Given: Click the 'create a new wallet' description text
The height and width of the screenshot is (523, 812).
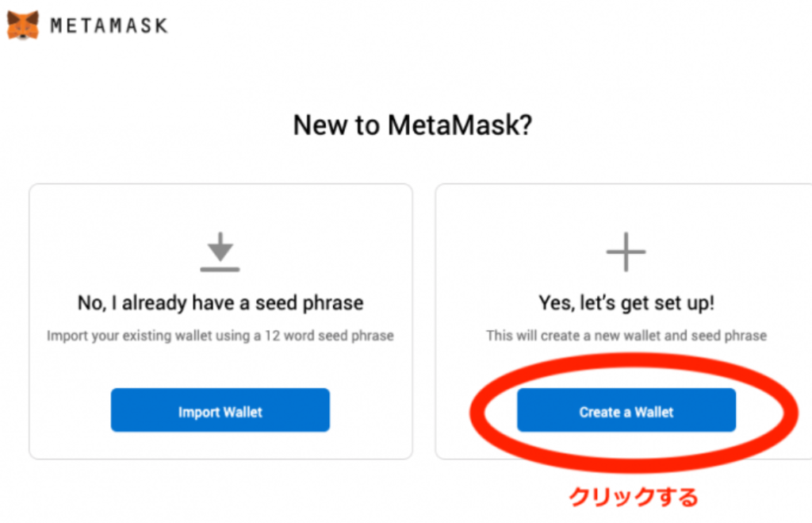Looking at the screenshot, I should [x=626, y=336].
